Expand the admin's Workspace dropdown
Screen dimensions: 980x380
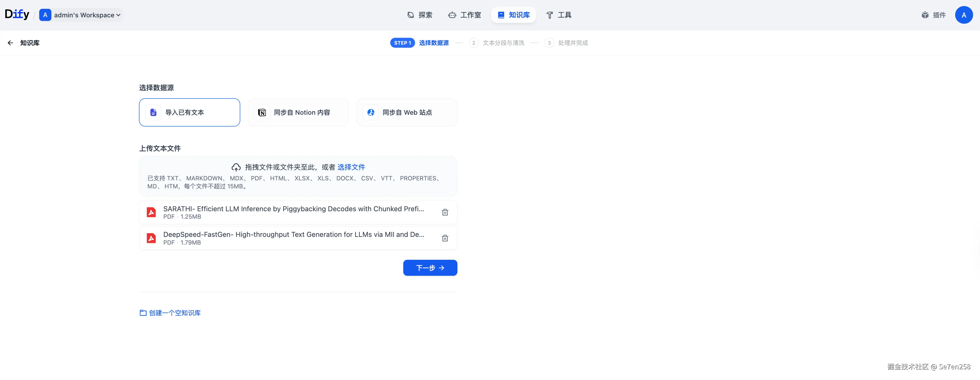(x=87, y=15)
